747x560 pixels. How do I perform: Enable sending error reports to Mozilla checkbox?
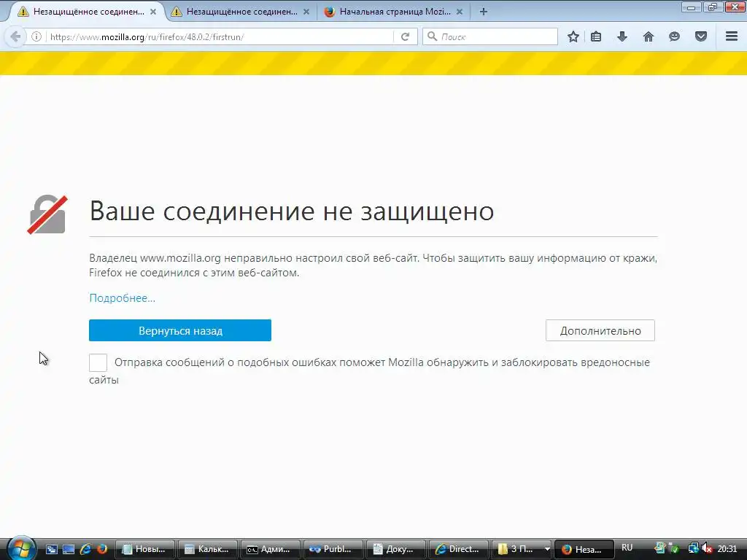(x=98, y=362)
